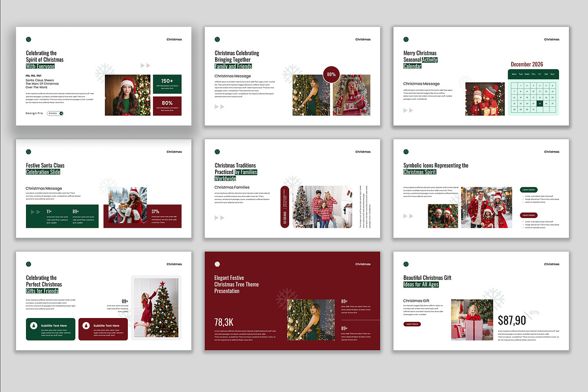Click the girl decorating tree photo on the Perfect Christmas slide

pos(157,309)
